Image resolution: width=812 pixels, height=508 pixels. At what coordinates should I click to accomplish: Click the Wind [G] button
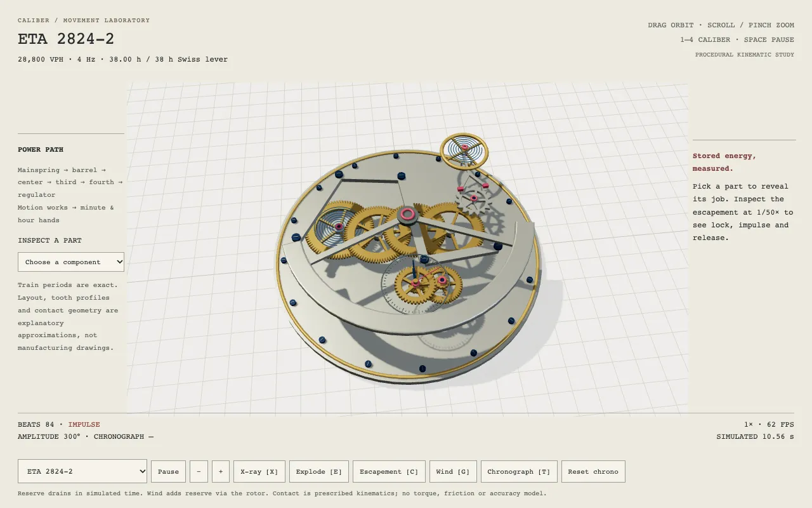point(453,471)
